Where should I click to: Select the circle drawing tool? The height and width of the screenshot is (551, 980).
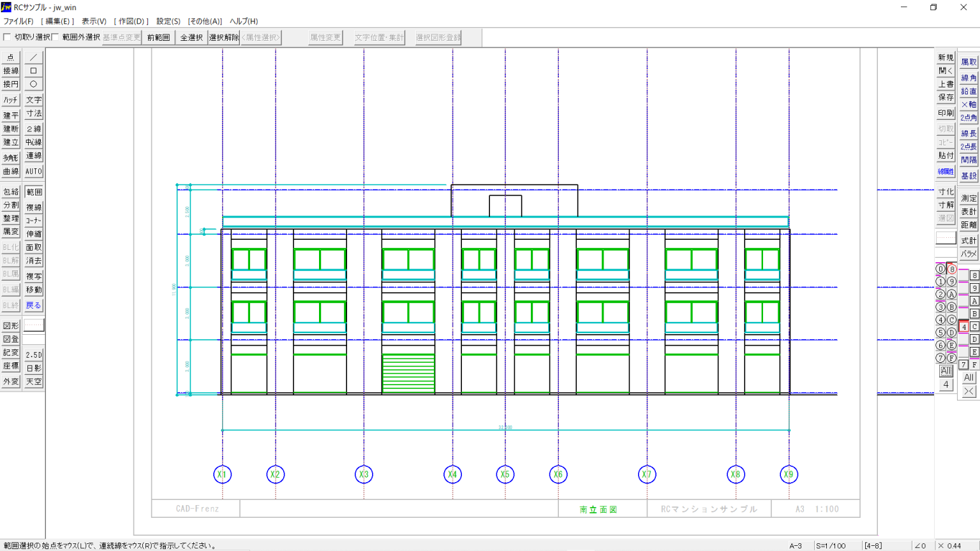34,84
